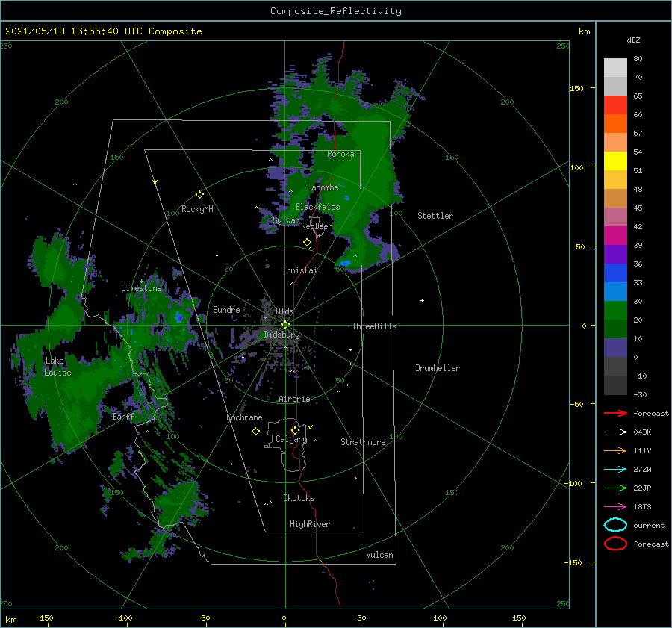Click the white plus marker east of ThreeHills
Image resolution: width=672 pixels, height=628 pixels.
click(422, 300)
